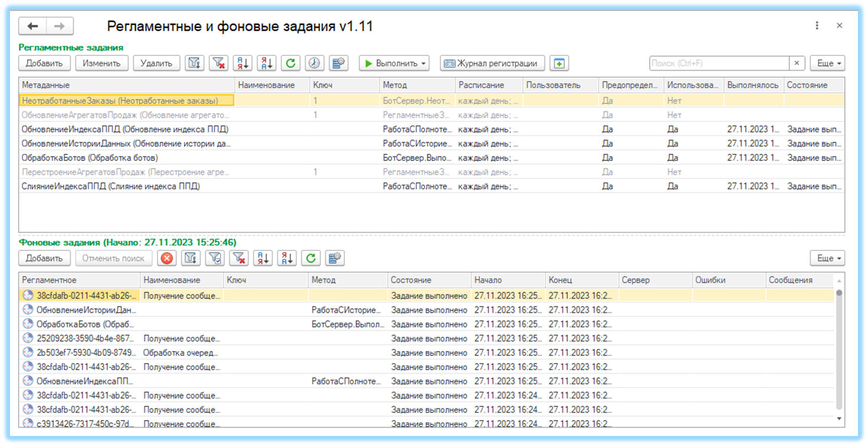Select ОбновлениеАгрегатовПродаж row
Screen dimensions: 868x446
coord(431,115)
